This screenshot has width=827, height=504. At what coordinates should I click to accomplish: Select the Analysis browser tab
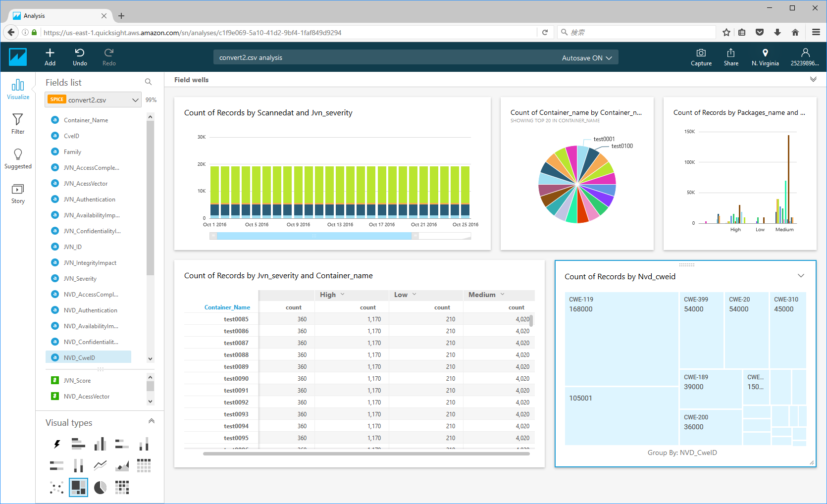[59, 16]
